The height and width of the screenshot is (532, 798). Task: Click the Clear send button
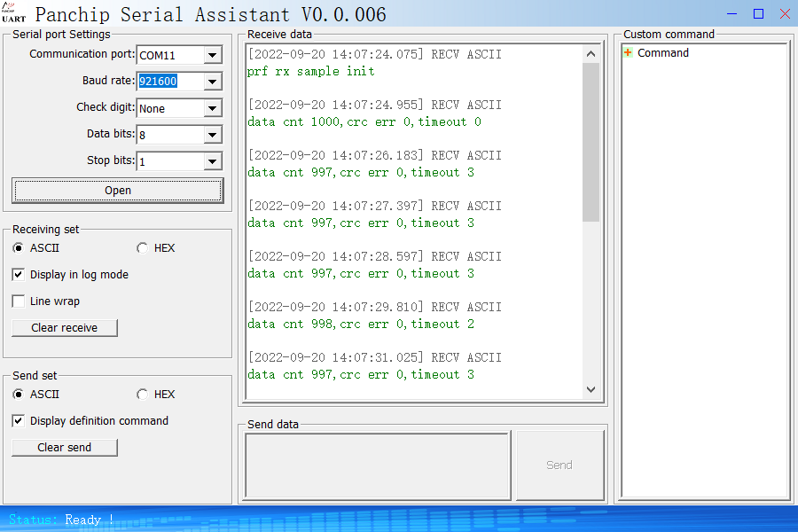pyautogui.click(x=65, y=448)
